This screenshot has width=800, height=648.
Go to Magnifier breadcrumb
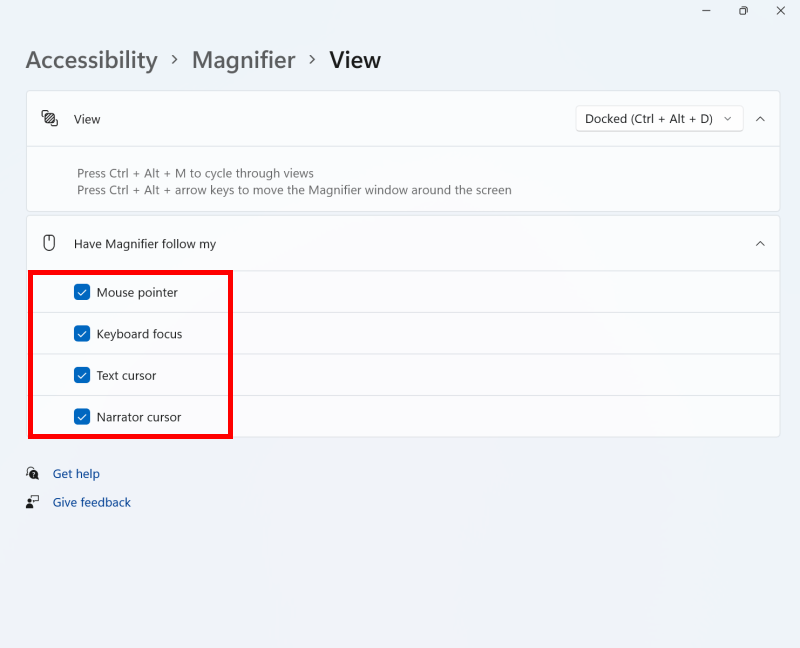pos(243,60)
